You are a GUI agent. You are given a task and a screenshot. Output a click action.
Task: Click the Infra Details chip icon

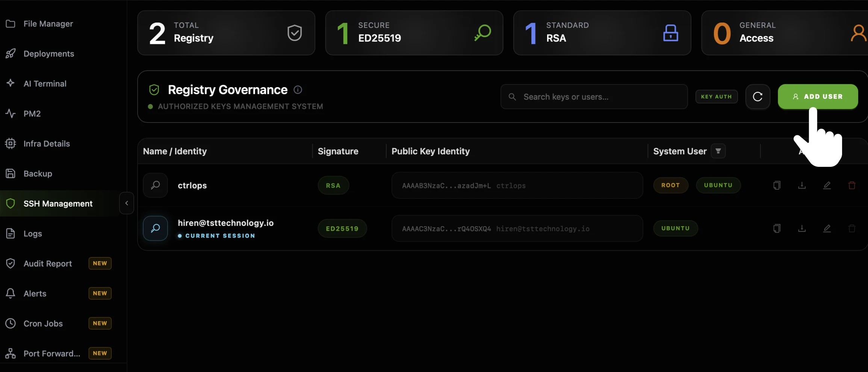(x=11, y=144)
